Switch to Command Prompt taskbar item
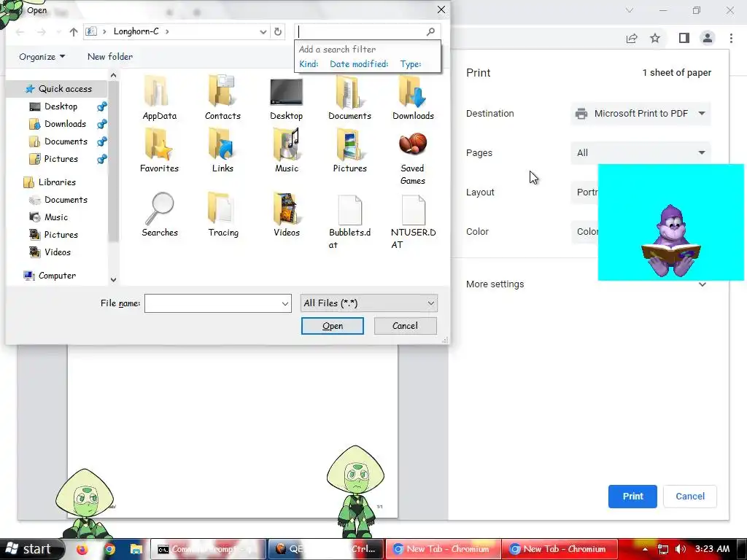This screenshot has width=747, height=560. click(x=208, y=549)
